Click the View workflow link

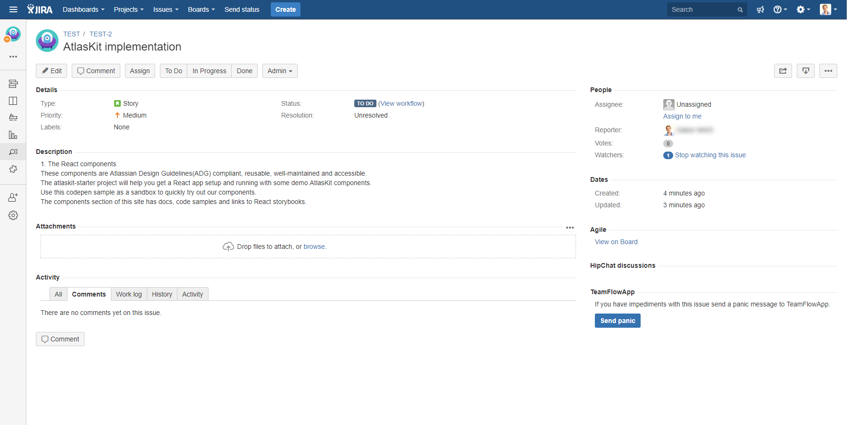tap(401, 103)
